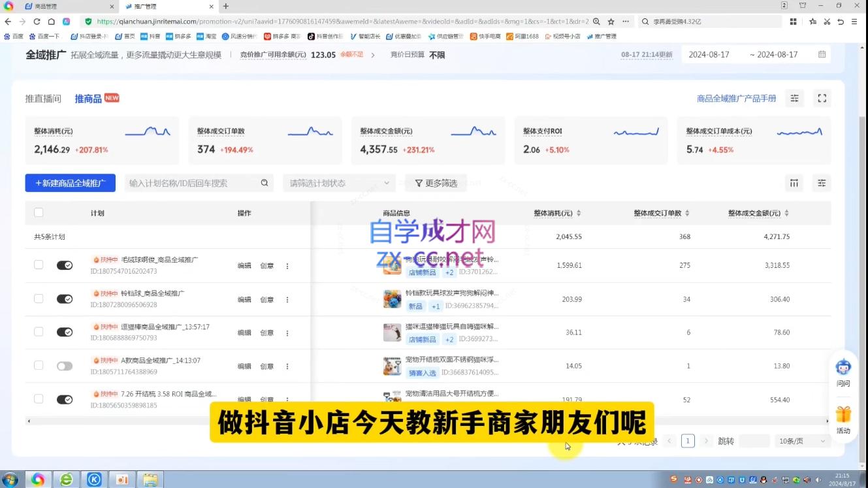Check the select-all checkbox in table header

pyautogui.click(x=39, y=212)
